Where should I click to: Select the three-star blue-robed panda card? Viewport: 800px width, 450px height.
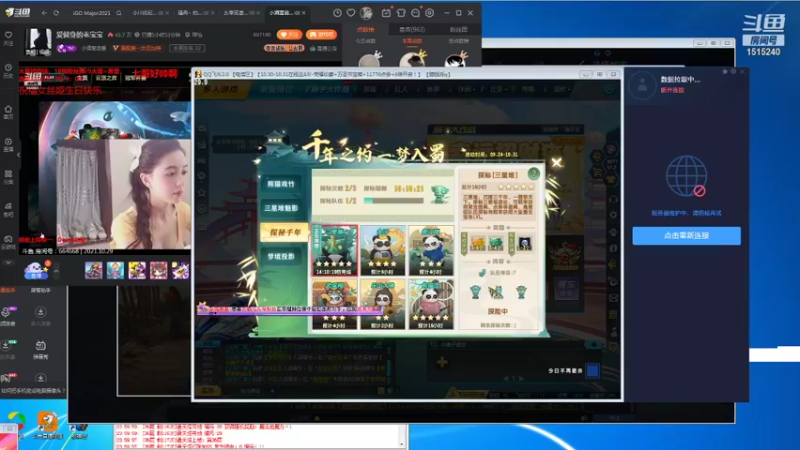(x=430, y=250)
